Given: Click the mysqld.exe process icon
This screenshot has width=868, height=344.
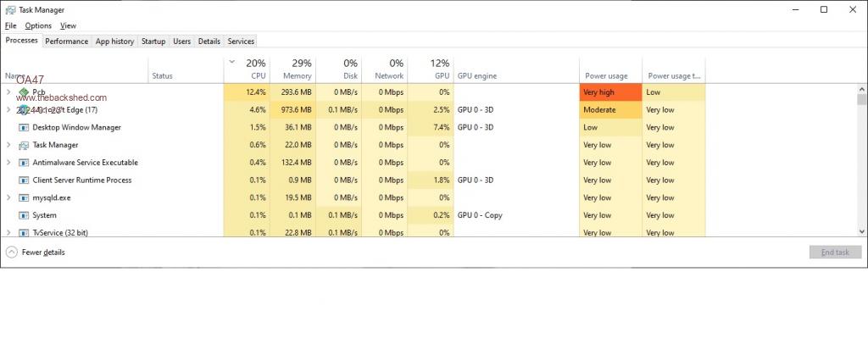Looking at the screenshot, I should [23, 197].
